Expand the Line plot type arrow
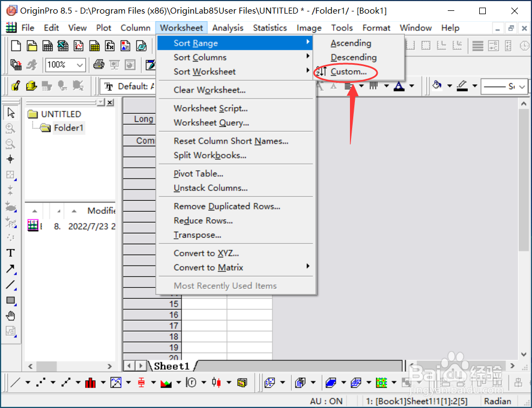This screenshot has height=408, width=532. [x=28, y=382]
